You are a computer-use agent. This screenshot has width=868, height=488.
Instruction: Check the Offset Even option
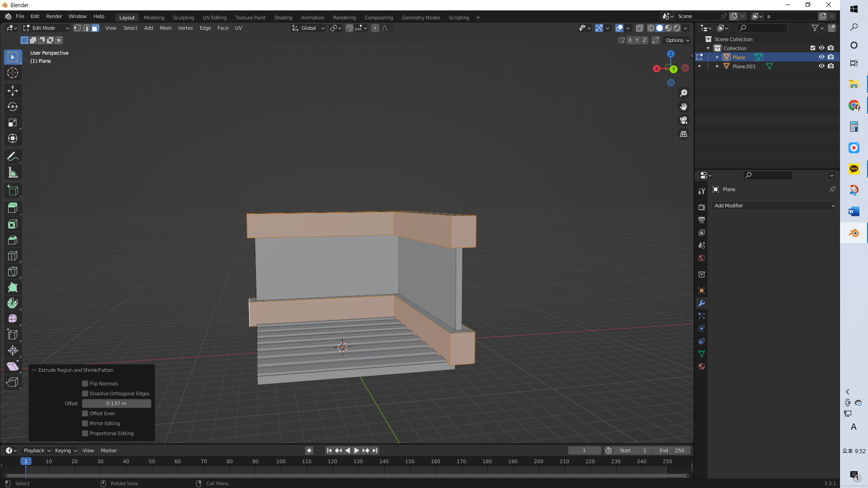[x=85, y=413]
